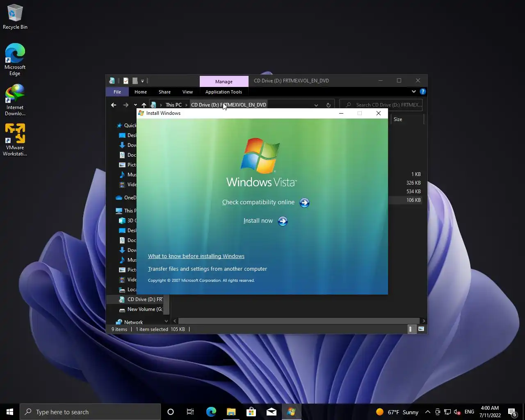Open Explorer Help question mark icon
This screenshot has height=420, width=525.
423,91
